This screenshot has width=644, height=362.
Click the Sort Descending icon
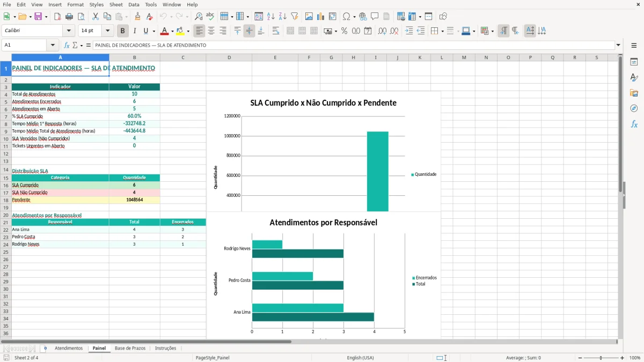[283, 17]
